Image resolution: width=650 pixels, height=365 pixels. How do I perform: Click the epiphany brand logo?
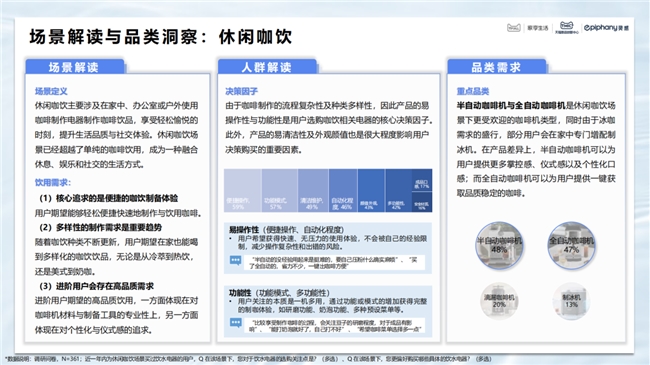coord(606,28)
